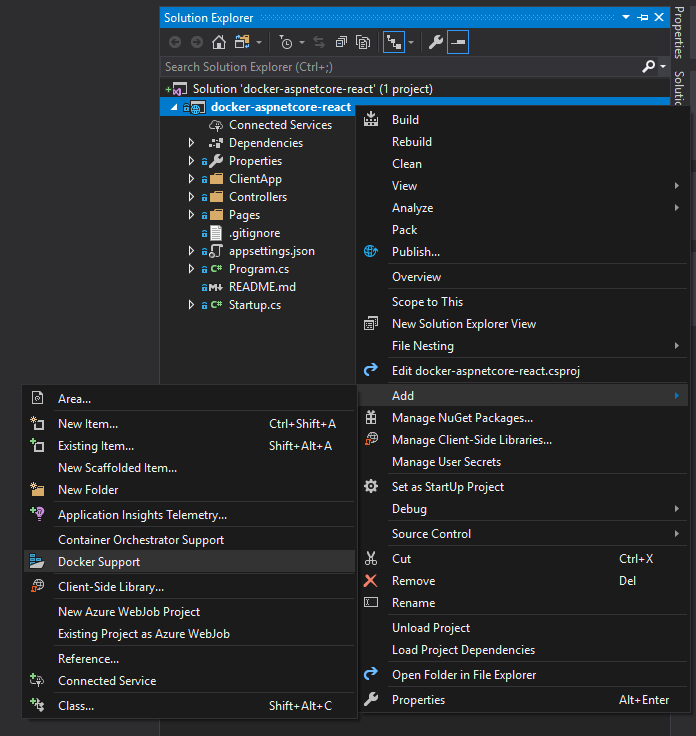Screen dimensions: 696x736
Task: Open the File Nesting submenu
Action: tap(522, 346)
